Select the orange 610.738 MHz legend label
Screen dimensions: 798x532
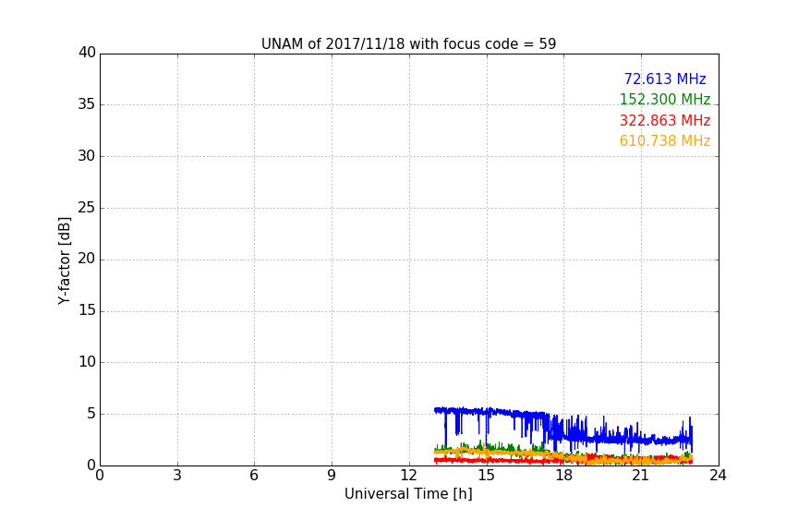[665, 141]
